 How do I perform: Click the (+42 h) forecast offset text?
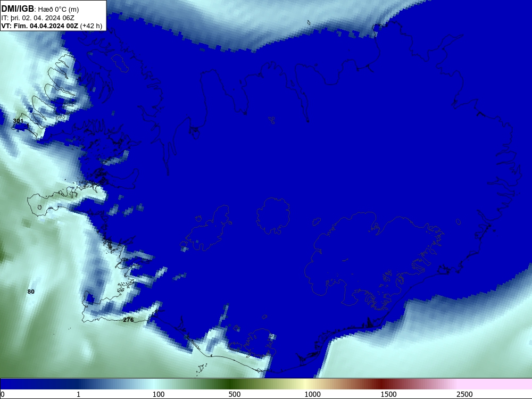click(92, 26)
